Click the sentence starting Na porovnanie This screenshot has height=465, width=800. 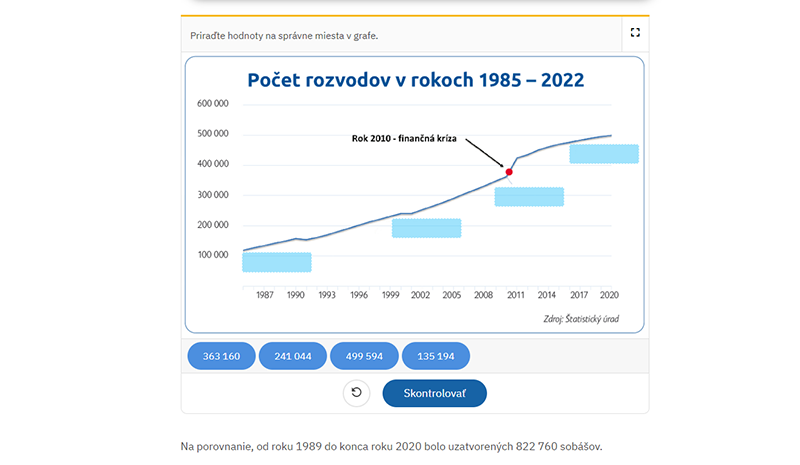(391, 447)
